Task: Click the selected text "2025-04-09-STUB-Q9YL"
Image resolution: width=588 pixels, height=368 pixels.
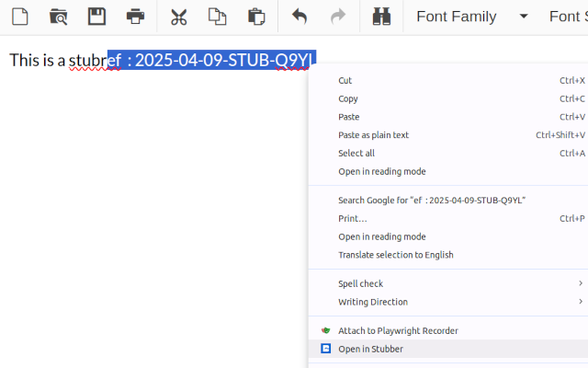Action: 224,60
